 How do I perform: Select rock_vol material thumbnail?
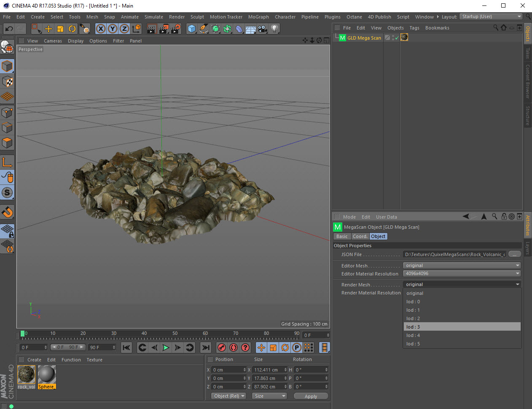click(x=26, y=374)
